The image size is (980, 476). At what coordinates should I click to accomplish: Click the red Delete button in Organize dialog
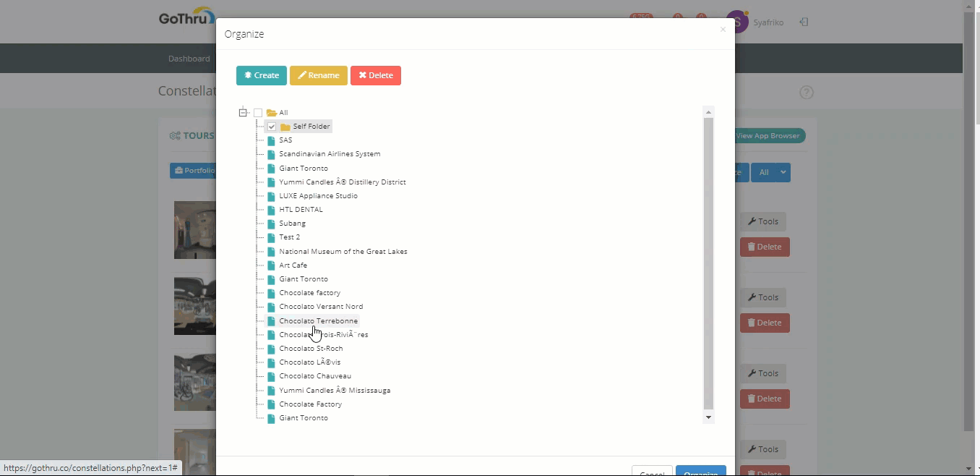click(376, 75)
